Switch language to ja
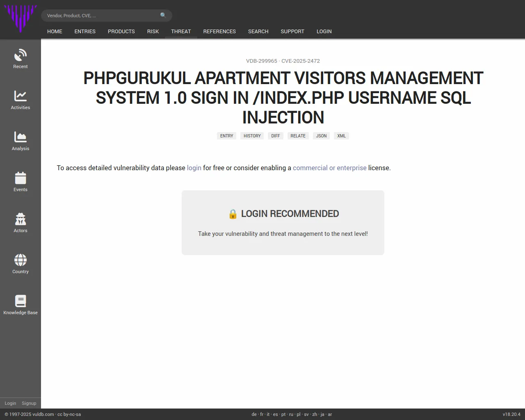This screenshot has height=420, width=525. coord(322,414)
